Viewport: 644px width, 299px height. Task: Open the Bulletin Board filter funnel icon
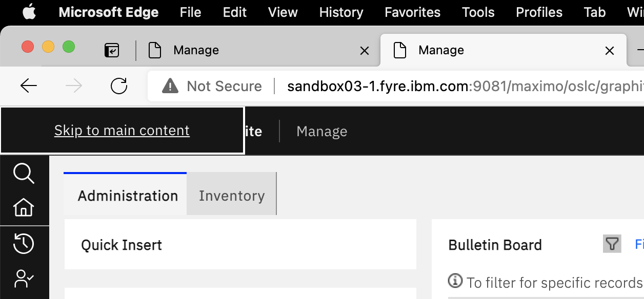[612, 244]
